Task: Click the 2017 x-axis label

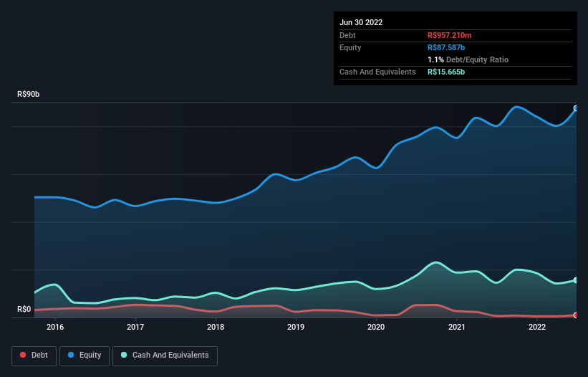Action: pos(135,327)
